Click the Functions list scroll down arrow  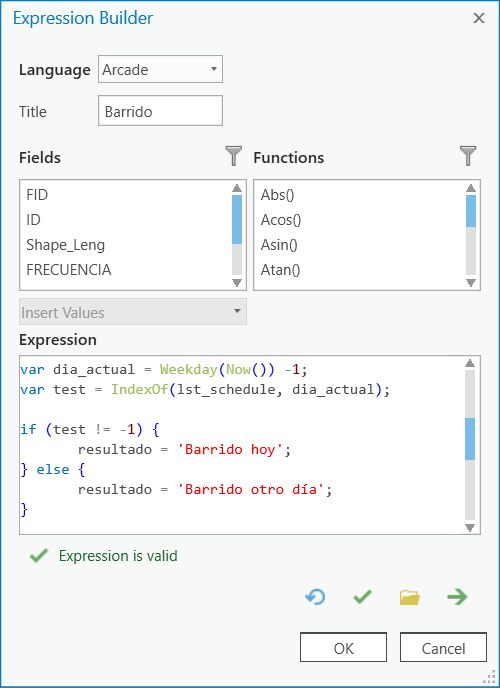pos(471,282)
